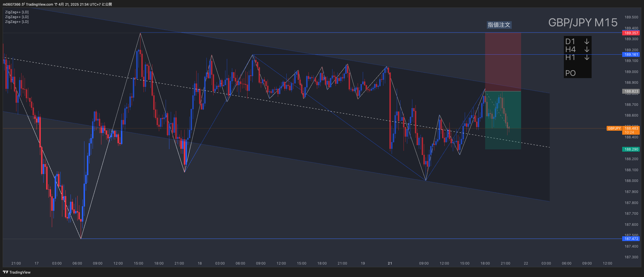644x277 pixels.
Task: Select the blue 189.161 price level label
Action: pos(631,55)
